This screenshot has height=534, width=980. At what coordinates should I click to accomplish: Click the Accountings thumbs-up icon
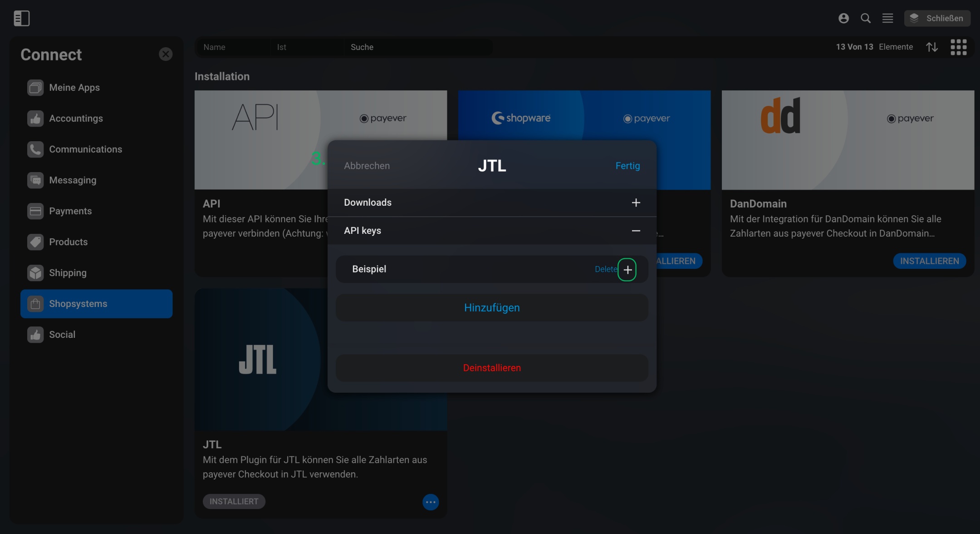35,119
